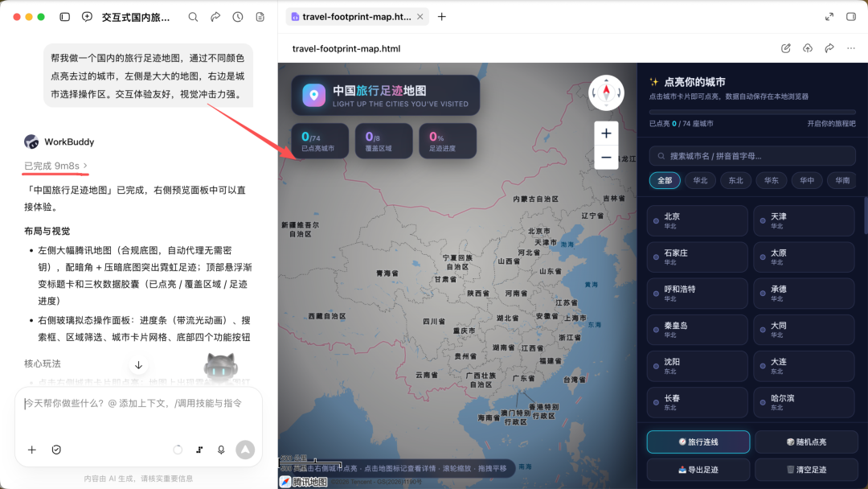Click the 足迹进度 stat card
Image resolution: width=868 pixels, height=489 pixels.
[448, 141]
